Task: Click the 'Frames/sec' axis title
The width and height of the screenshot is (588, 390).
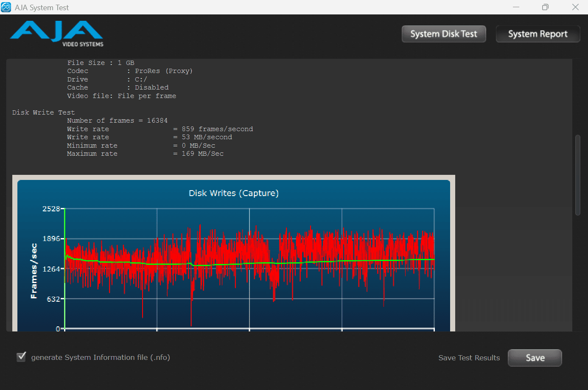Action: coord(34,271)
